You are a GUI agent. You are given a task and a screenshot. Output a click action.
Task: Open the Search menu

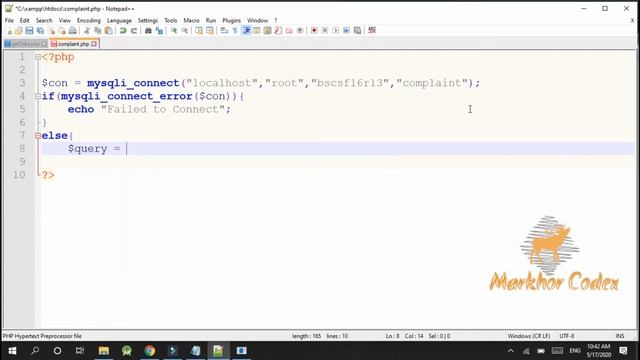point(44,20)
